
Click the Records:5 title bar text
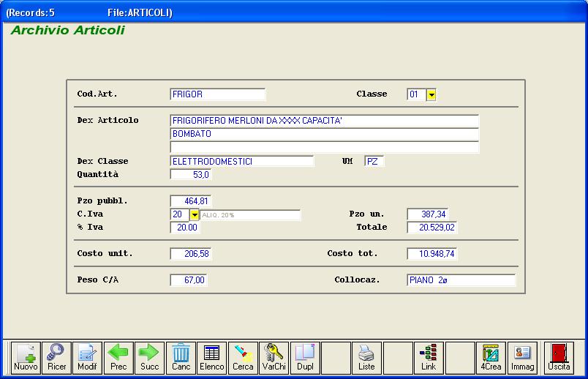coord(31,12)
